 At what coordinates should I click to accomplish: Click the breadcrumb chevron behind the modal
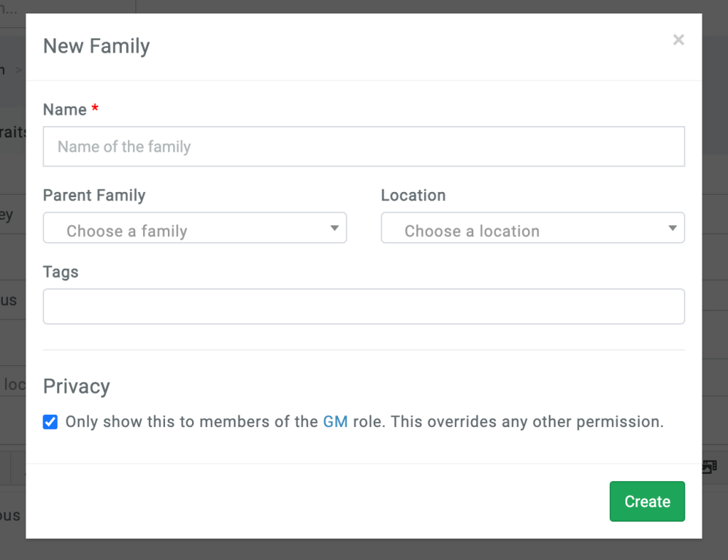[17, 69]
